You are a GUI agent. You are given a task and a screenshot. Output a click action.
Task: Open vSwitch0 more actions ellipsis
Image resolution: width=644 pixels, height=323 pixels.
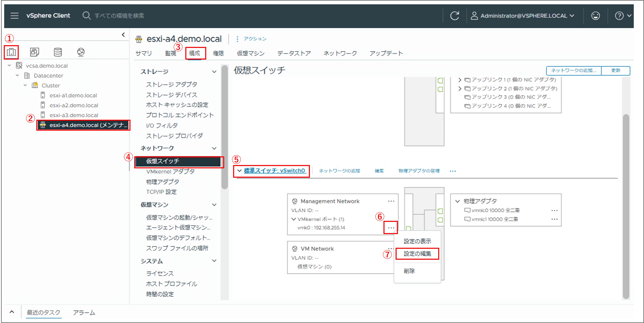click(x=453, y=171)
